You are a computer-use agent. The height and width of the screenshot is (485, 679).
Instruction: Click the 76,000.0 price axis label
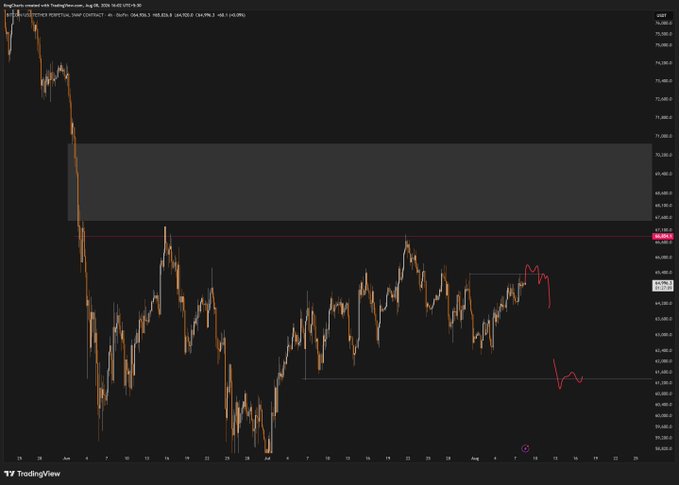point(663,23)
